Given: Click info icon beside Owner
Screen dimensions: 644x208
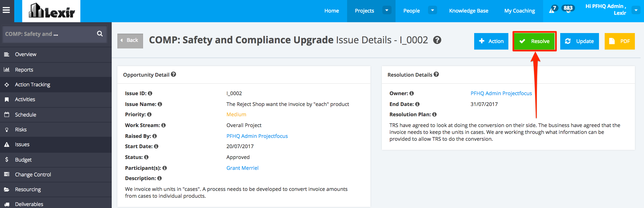Looking at the screenshot, I should click(x=412, y=93).
